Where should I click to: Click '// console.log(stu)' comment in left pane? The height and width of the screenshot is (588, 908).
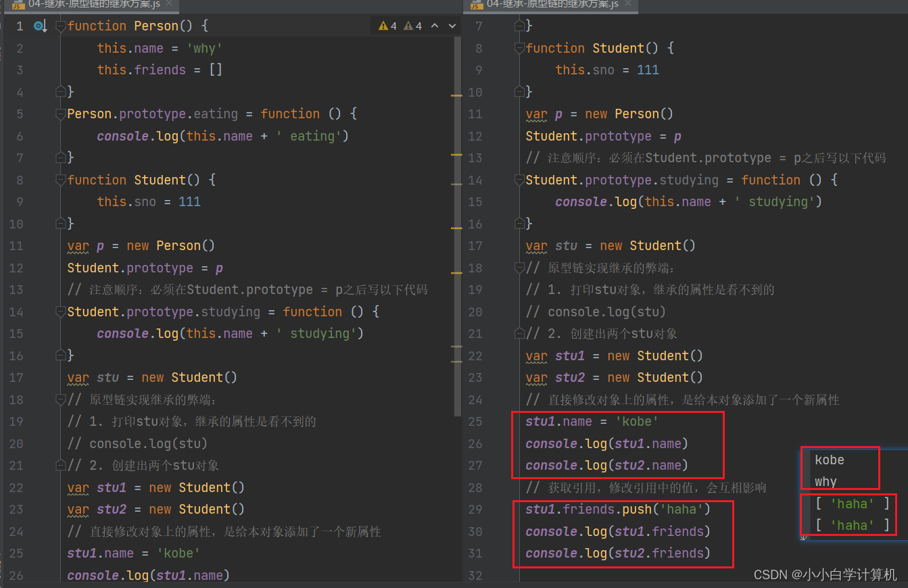click(137, 443)
